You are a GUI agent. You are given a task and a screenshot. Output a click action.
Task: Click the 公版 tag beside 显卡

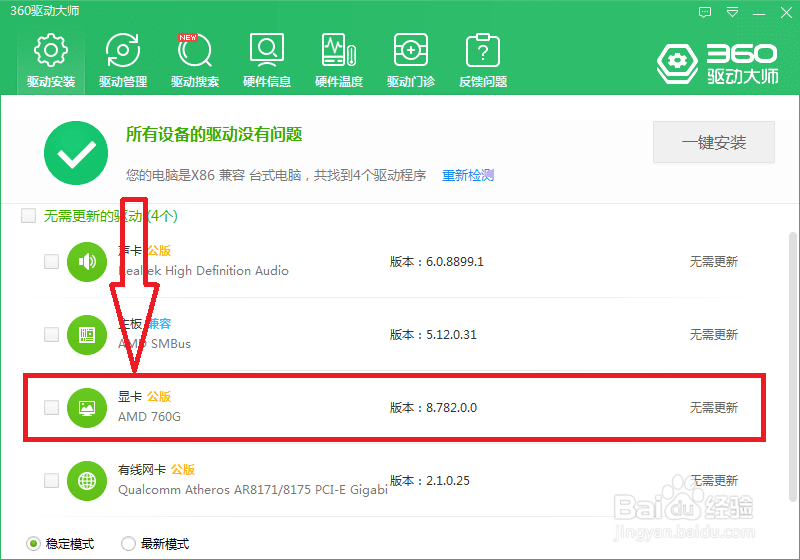coord(159,396)
